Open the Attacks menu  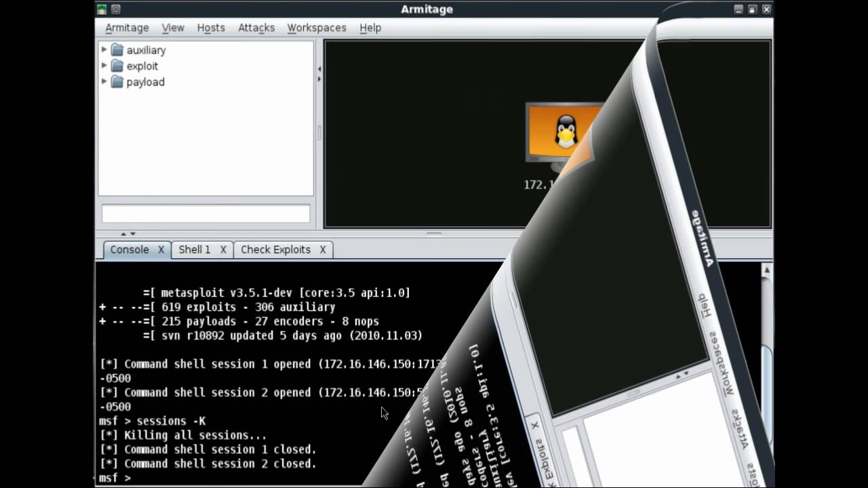coord(256,28)
